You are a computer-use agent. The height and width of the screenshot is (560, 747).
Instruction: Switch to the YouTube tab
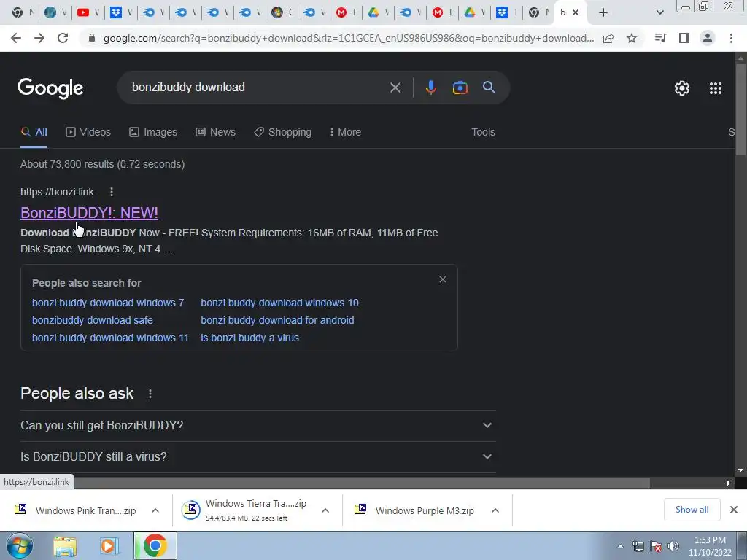[x=88, y=12]
